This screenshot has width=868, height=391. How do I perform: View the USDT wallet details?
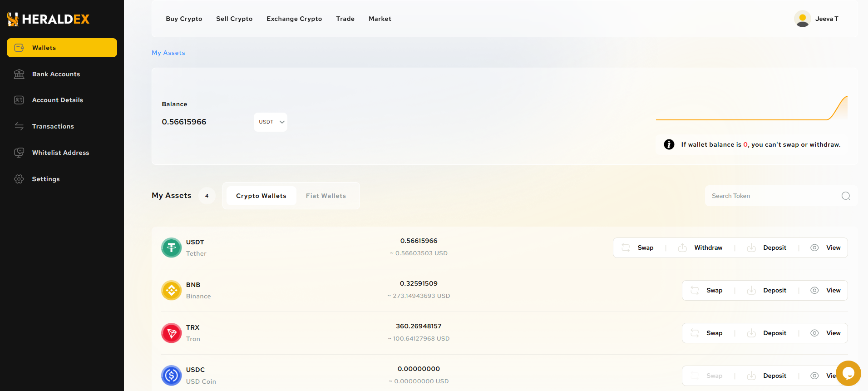[x=826, y=247]
